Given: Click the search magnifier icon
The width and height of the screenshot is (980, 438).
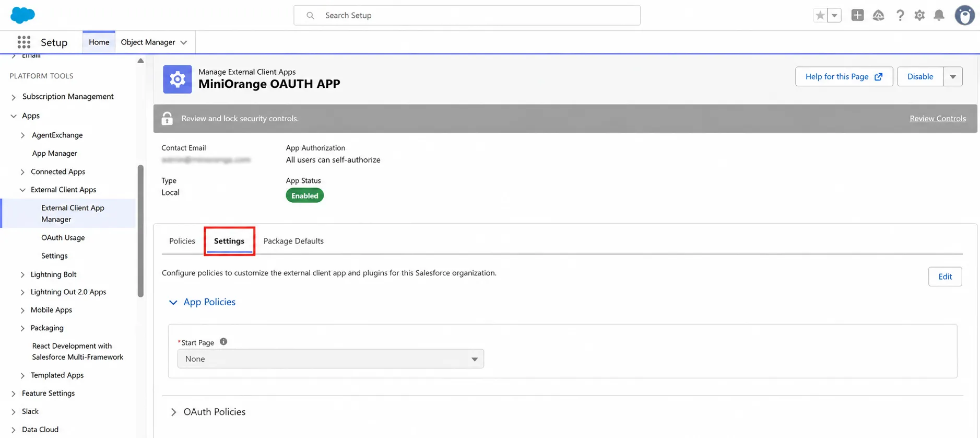Looking at the screenshot, I should tap(310, 16).
